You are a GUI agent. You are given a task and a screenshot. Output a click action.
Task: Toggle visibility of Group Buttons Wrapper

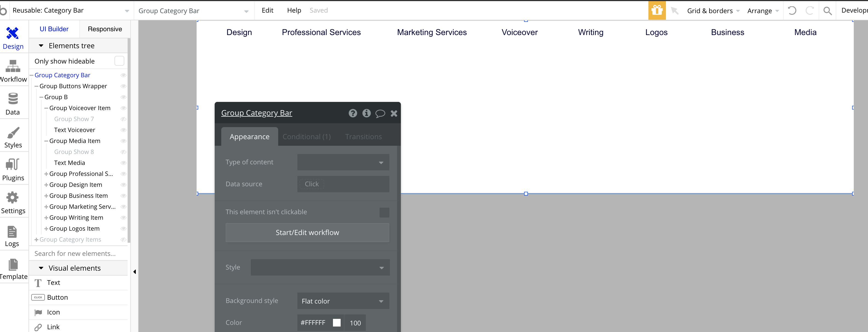(123, 86)
